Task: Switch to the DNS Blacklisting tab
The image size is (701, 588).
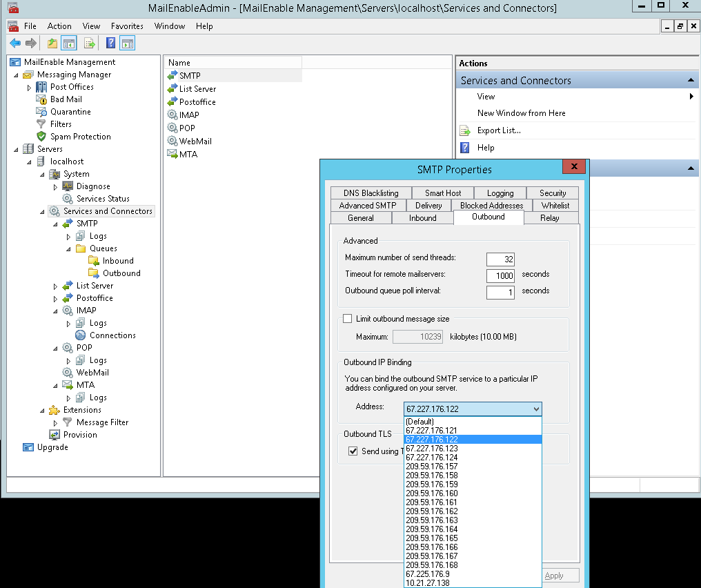Action: click(371, 193)
